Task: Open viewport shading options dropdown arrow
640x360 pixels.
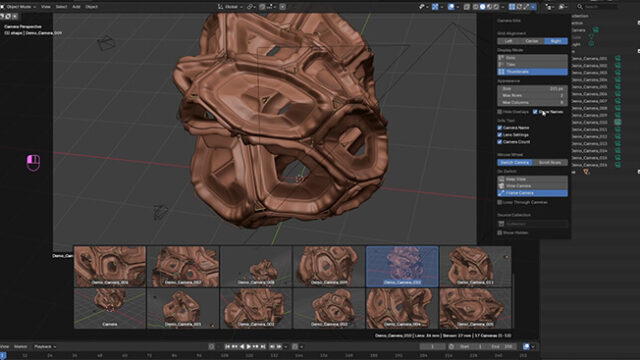Action: 503,7
